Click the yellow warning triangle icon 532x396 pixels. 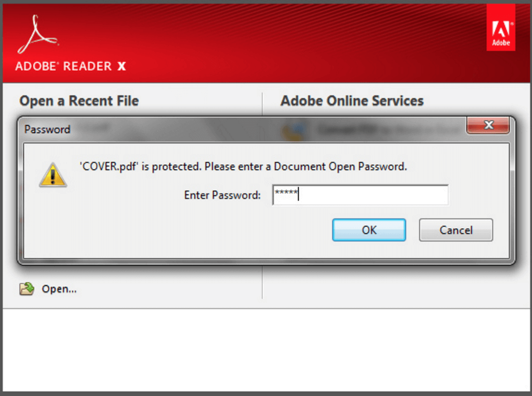pyautogui.click(x=53, y=175)
